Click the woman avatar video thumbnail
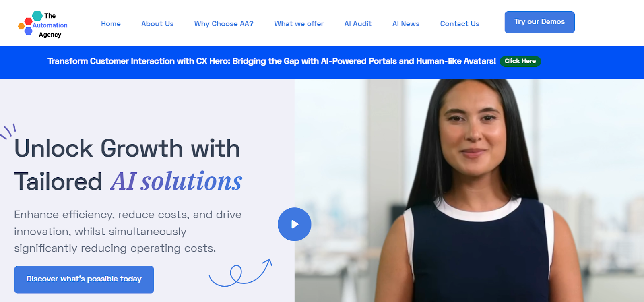Image resolution: width=644 pixels, height=302 pixels. [469, 190]
